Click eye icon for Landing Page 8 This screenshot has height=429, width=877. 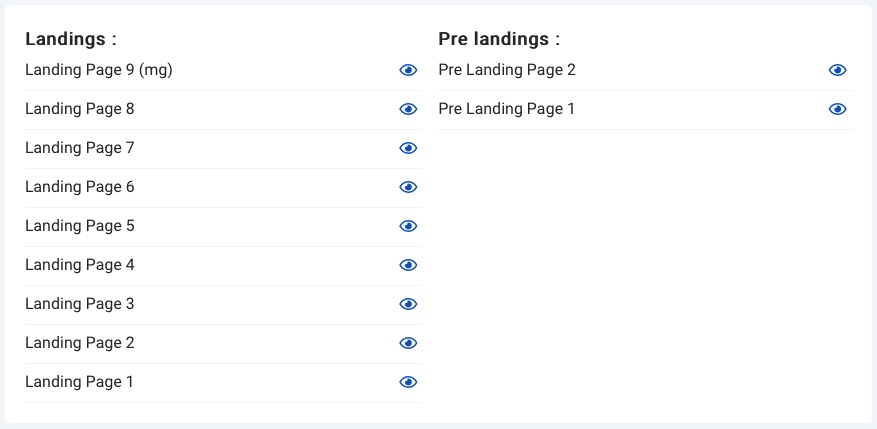(x=408, y=109)
